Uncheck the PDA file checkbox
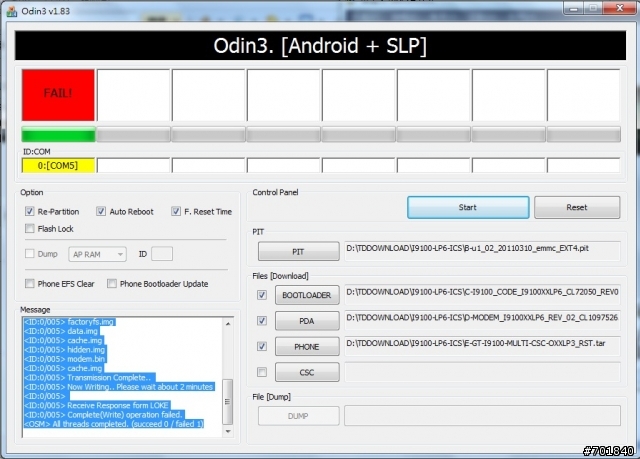The image size is (640, 459). (x=262, y=321)
